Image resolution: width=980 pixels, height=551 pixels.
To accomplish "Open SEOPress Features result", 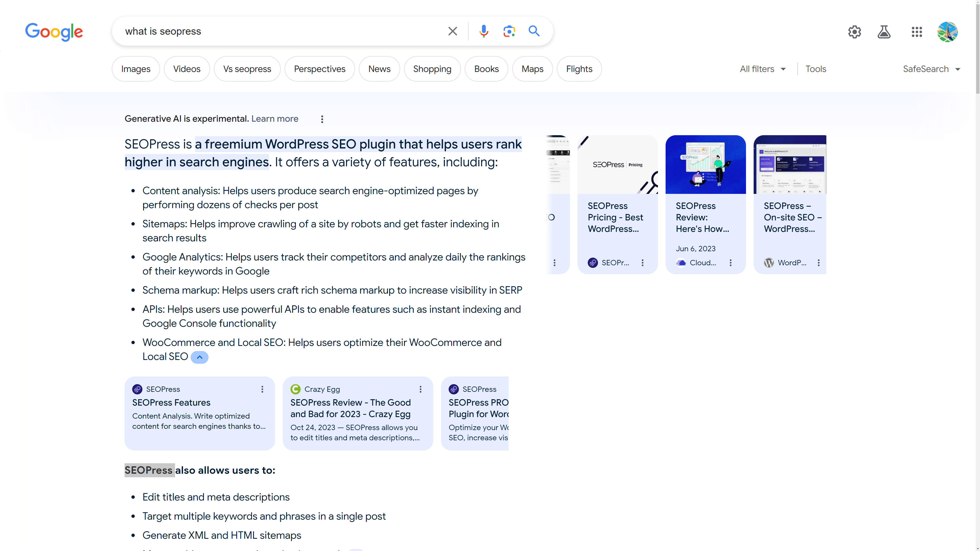I will coord(171,402).
